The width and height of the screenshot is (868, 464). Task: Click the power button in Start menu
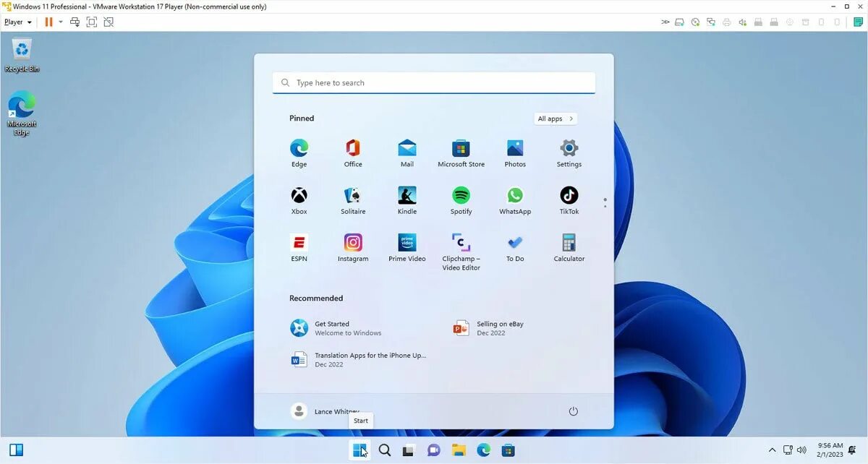[x=574, y=411]
